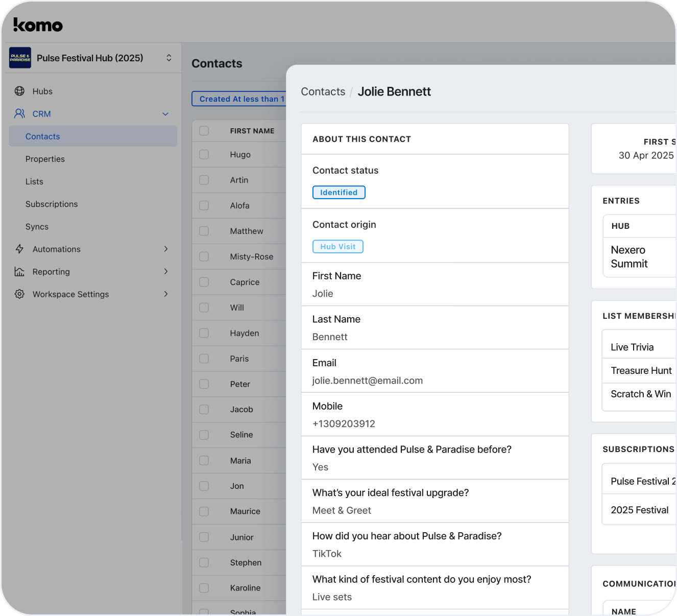Click the Hubs globe icon
The image size is (677, 616).
coord(19,91)
